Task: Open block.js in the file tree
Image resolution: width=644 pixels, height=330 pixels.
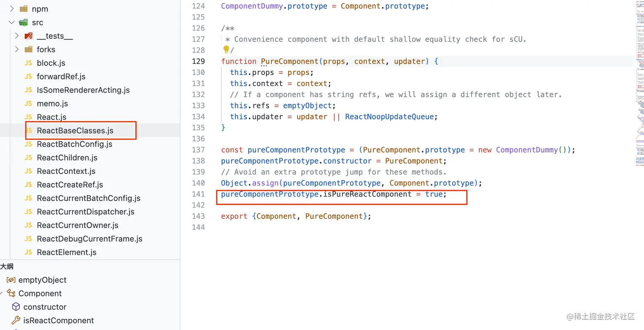Action: (51, 63)
